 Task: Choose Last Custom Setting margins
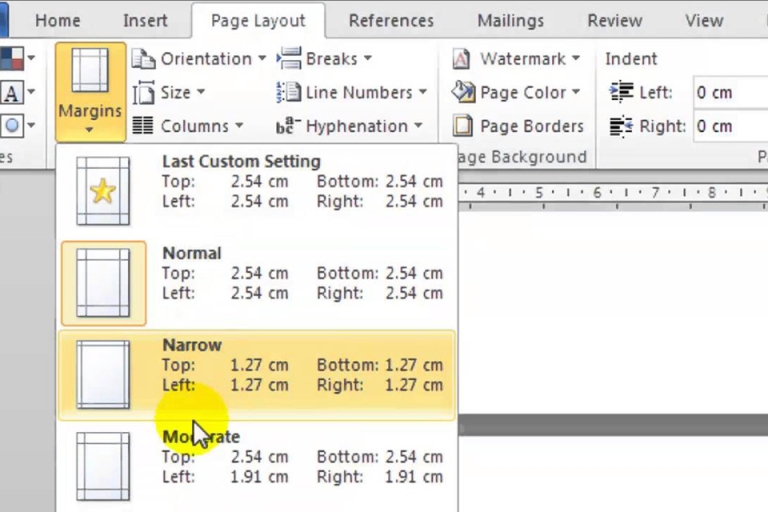[257, 191]
